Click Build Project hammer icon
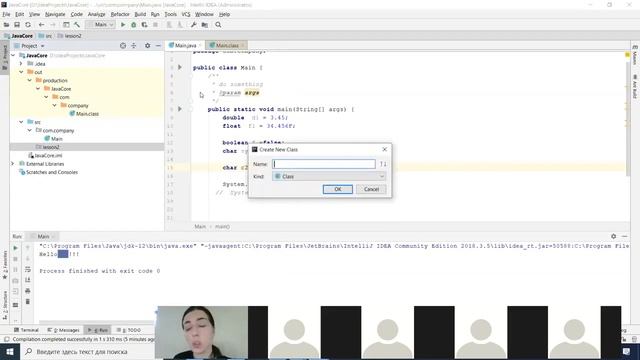Screen dimensions: 640x360 pyautogui.click(x=77, y=25)
